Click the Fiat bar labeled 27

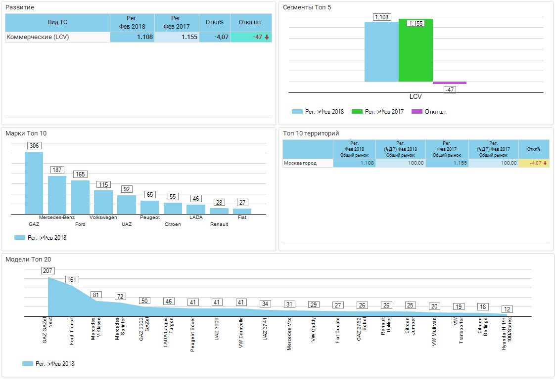click(242, 211)
